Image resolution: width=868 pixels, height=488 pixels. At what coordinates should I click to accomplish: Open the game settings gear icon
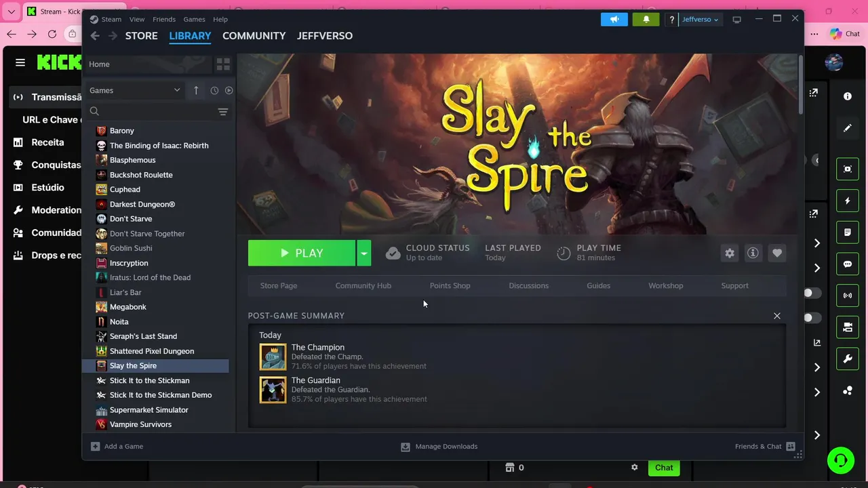coord(730,253)
